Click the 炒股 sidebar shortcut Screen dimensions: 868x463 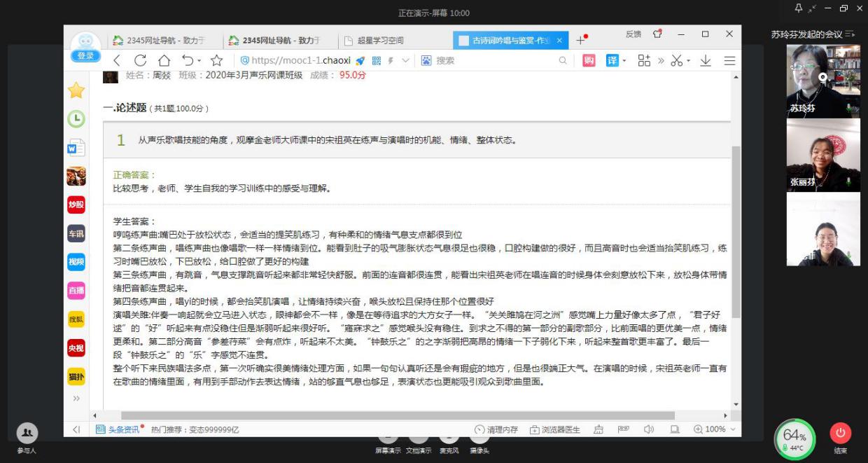[x=76, y=205]
